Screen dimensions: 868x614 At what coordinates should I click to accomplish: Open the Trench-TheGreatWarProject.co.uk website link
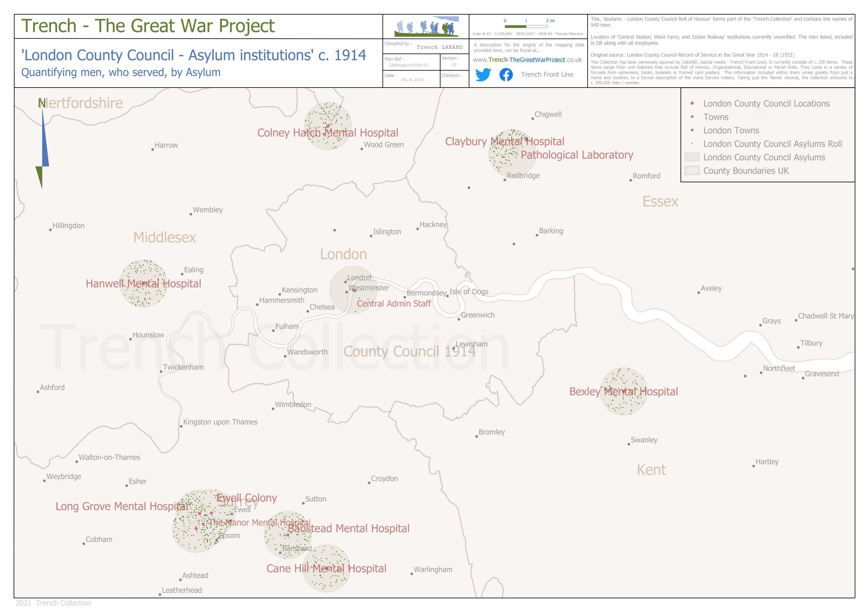tap(527, 60)
